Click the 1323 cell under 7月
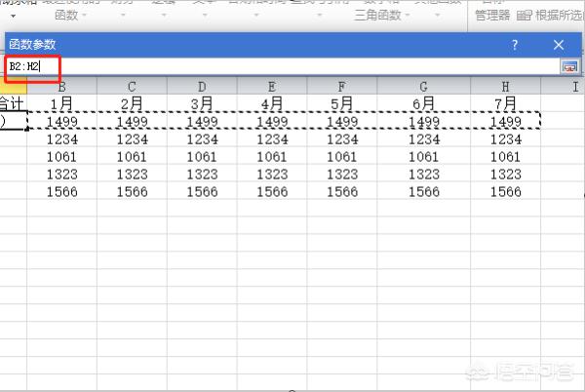 coord(505,174)
